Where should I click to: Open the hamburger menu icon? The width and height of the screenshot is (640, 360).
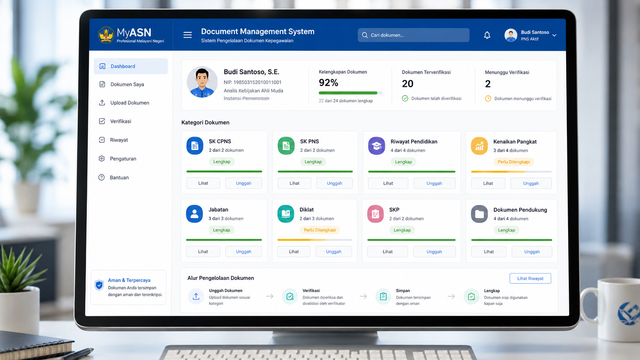[187, 35]
